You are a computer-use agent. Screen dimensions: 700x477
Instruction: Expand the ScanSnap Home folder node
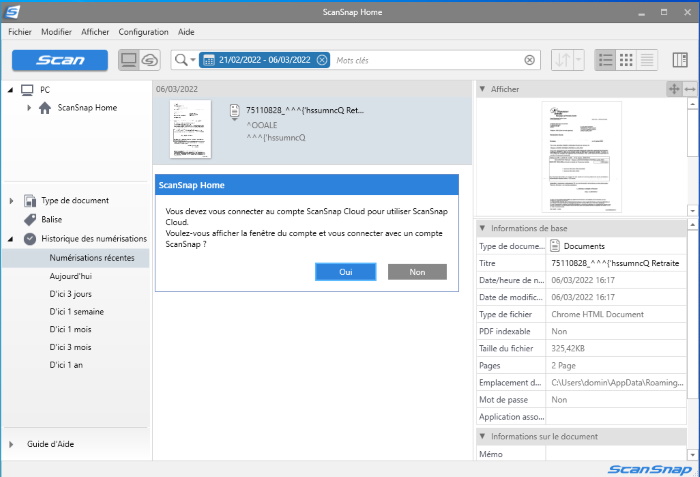click(x=29, y=108)
